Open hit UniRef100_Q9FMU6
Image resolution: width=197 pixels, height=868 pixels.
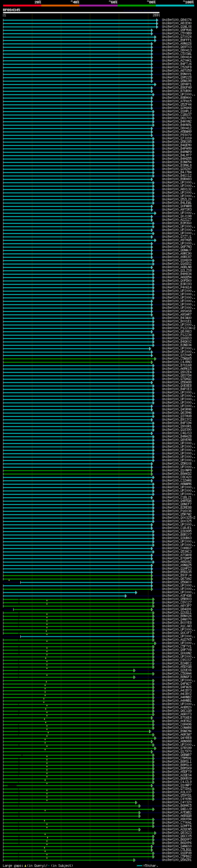pyautogui.click(x=176, y=30)
